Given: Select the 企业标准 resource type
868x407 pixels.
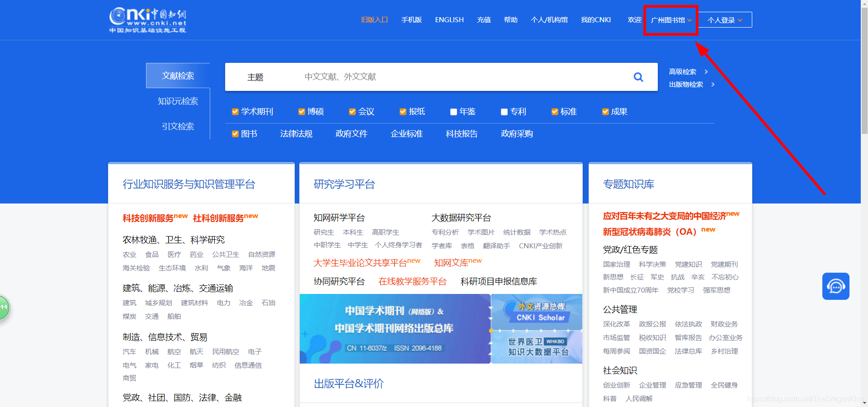Looking at the screenshot, I should 406,134.
